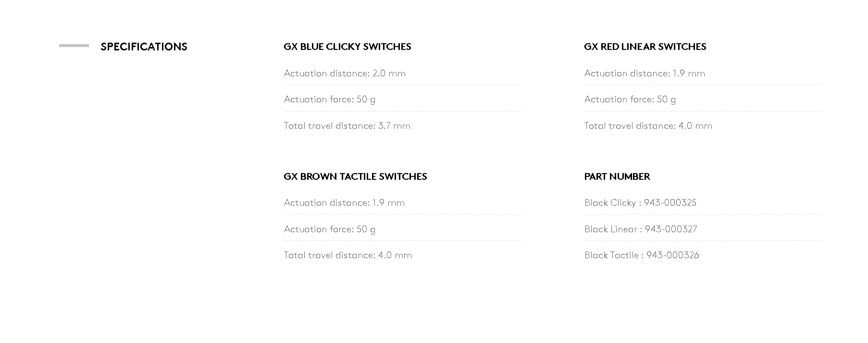This screenshot has width=868, height=343.
Task: Click actuation force under GX Blue Clicky
Action: tap(330, 100)
